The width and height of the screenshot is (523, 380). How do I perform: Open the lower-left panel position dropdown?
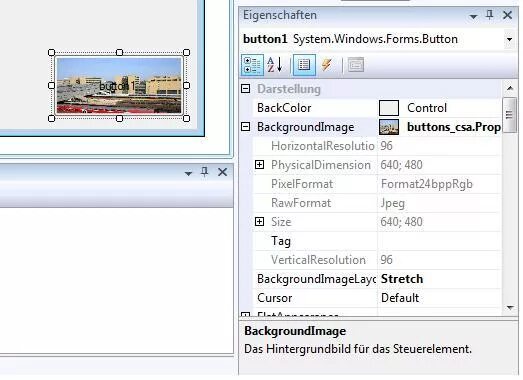pos(188,173)
